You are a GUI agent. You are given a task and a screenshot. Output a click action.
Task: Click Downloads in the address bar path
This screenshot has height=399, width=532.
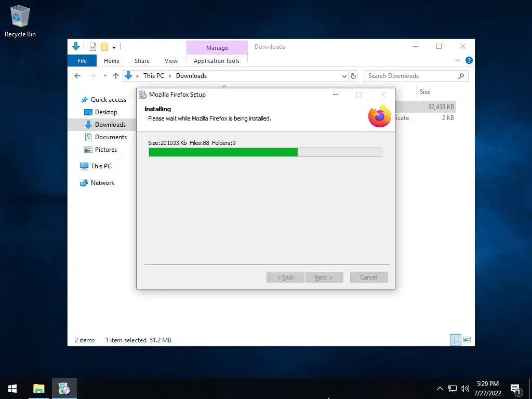pyautogui.click(x=191, y=76)
